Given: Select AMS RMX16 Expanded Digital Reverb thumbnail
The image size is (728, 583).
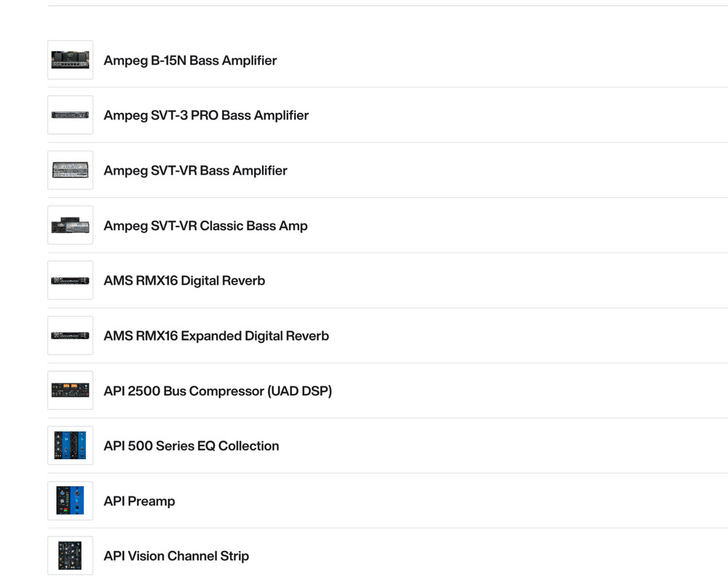Looking at the screenshot, I should coord(70,336).
